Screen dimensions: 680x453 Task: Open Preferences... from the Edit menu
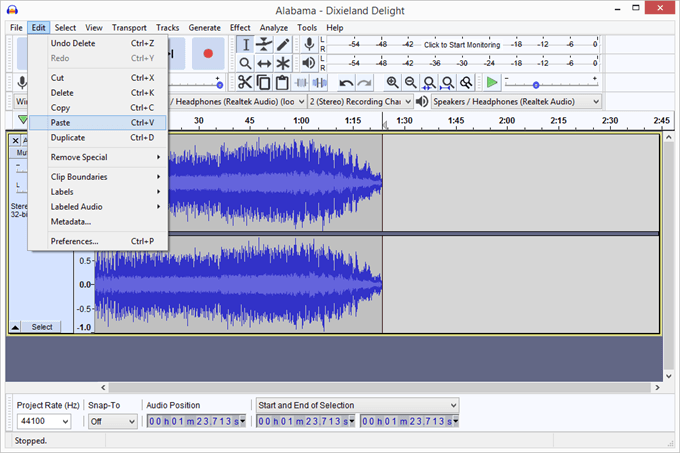pos(75,241)
